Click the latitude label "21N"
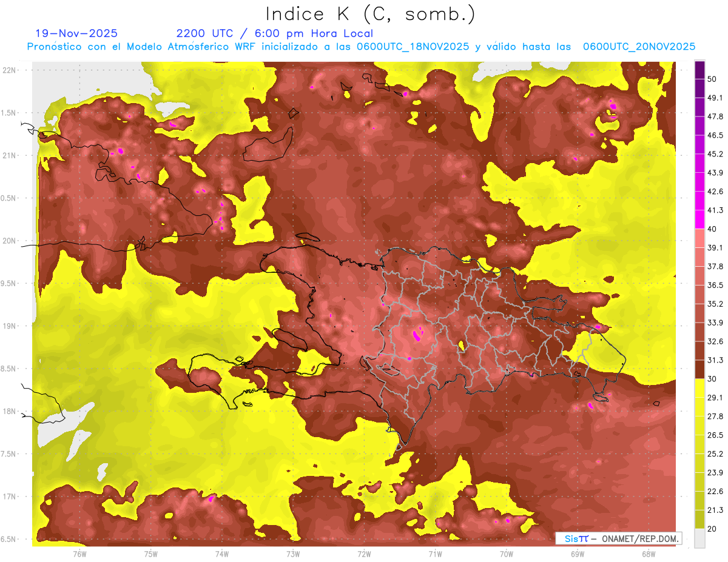This screenshot has height=562, width=728. pos(9,155)
